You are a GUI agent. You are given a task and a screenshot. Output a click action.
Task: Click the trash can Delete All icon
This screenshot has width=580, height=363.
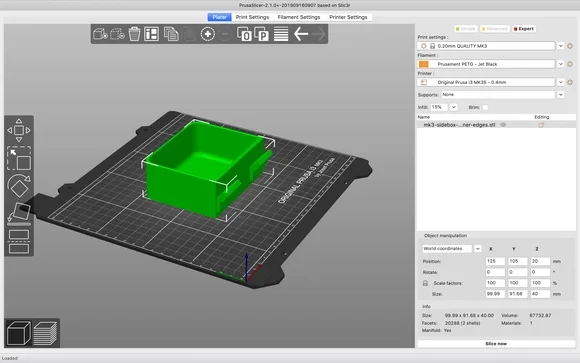[134, 34]
